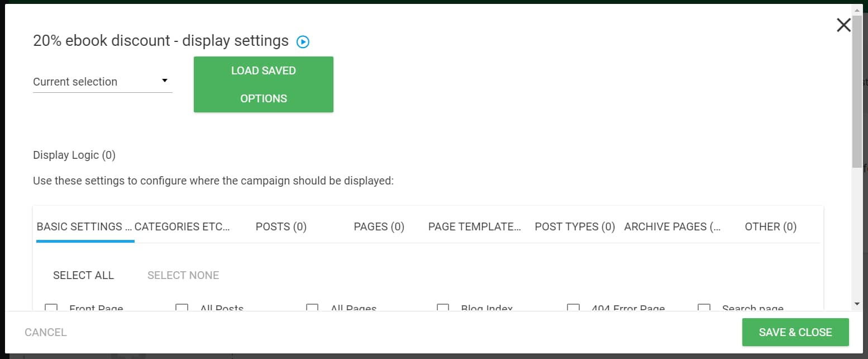The height and width of the screenshot is (359, 868).
Task: Open the Posts (0) tab
Action: click(281, 226)
